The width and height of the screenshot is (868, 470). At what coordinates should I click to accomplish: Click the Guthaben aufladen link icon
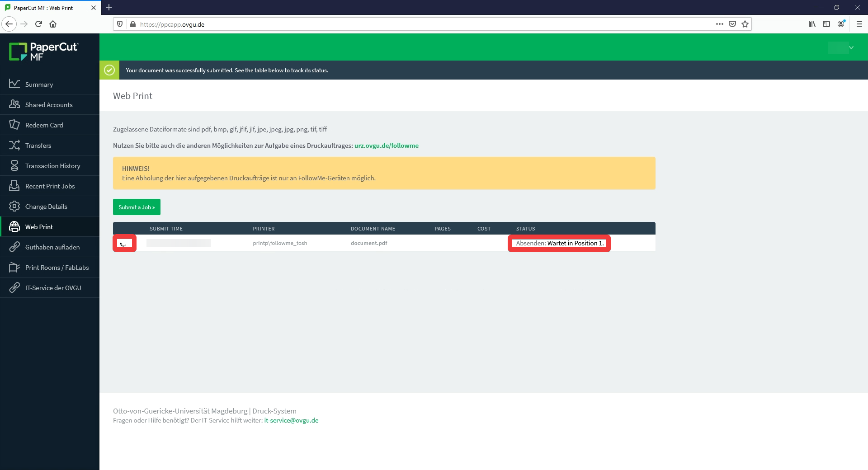[x=14, y=247]
